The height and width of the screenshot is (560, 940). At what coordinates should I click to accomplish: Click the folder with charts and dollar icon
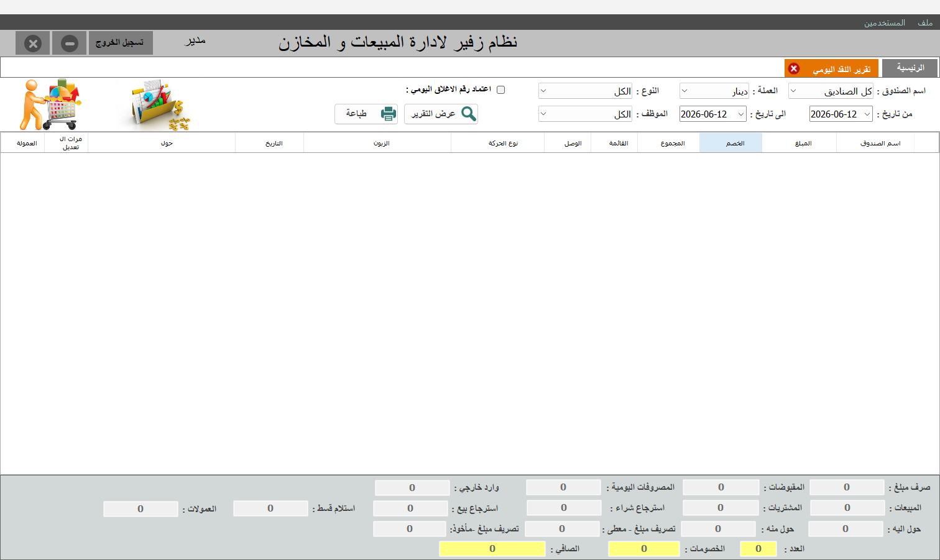tap(160, 105)
